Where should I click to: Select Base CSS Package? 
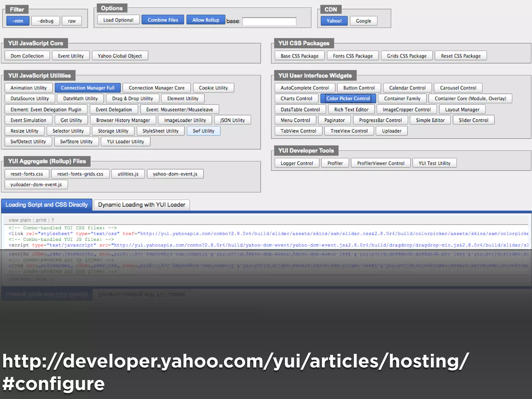click(x=300, y=56)
